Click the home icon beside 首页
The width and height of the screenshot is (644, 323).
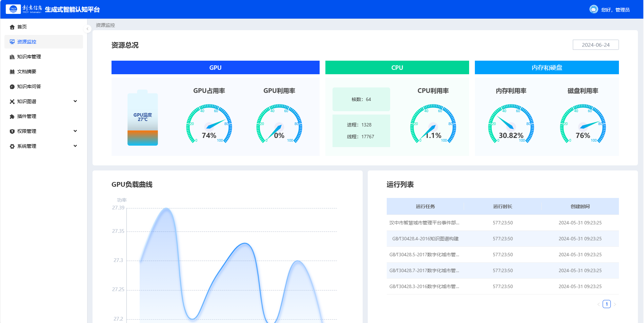pyautogui.click(x=12, y=27)
